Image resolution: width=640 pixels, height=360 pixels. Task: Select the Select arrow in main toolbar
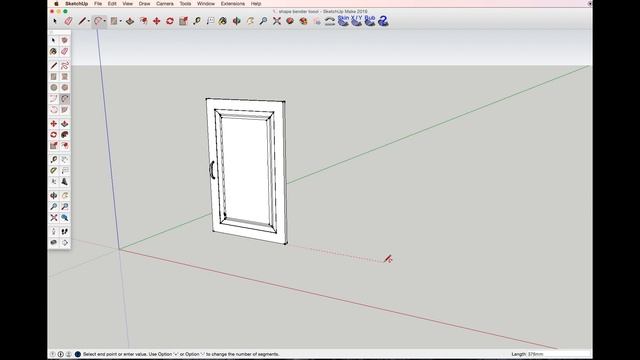(x=55, y=21)
